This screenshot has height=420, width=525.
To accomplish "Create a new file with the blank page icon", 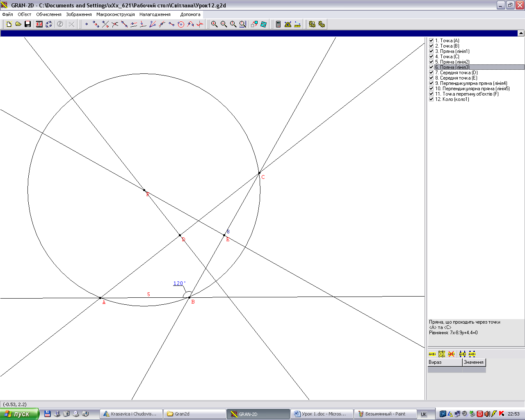I will tap(9, 24).
